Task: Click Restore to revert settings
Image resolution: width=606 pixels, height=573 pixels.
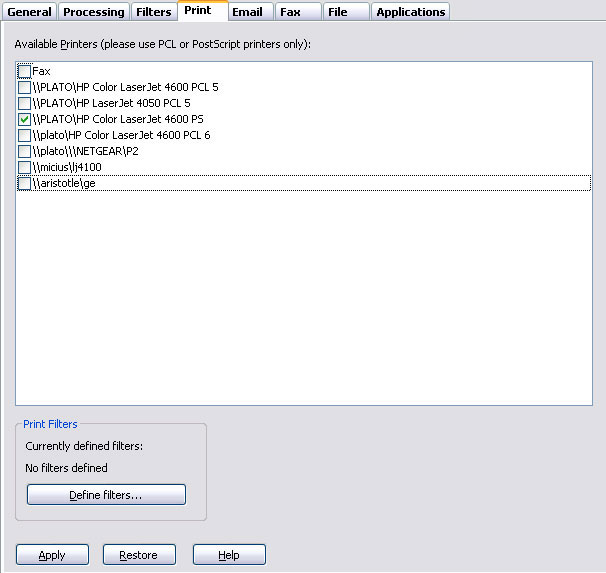Action: click(x=138, y=555)
